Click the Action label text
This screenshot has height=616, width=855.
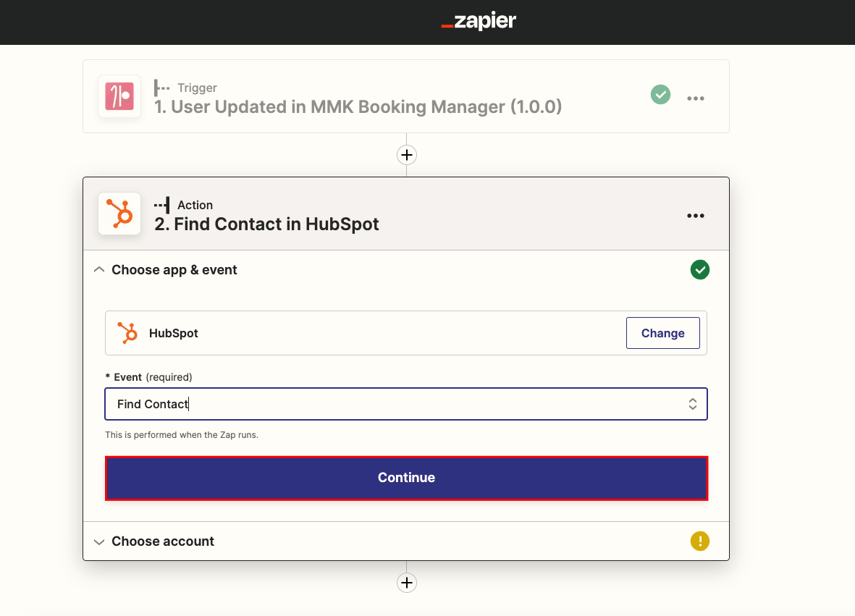[x=195, y=205]
